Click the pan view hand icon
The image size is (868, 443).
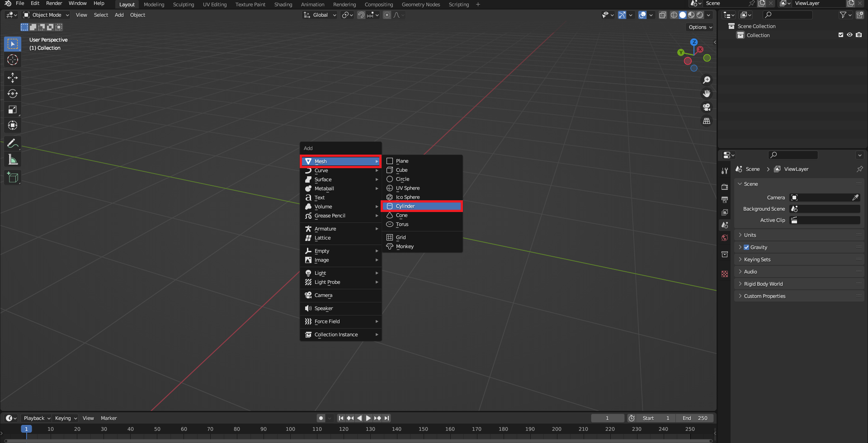click(707, 94)
